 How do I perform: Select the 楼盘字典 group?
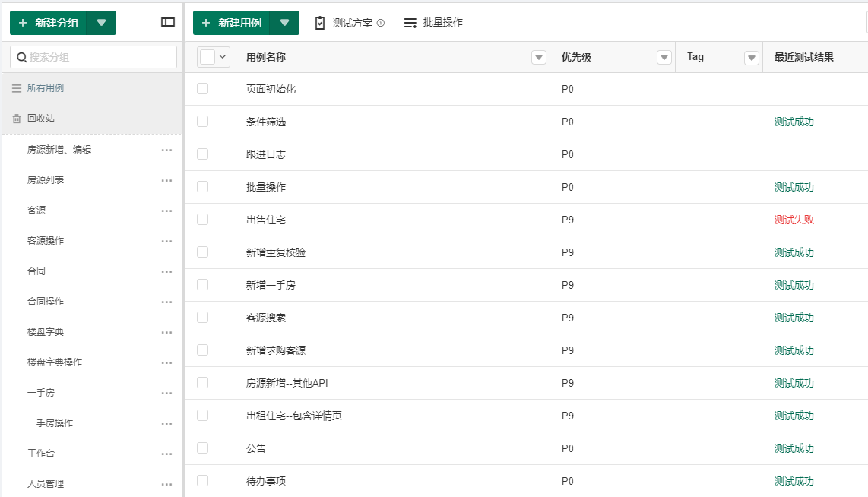46,332
